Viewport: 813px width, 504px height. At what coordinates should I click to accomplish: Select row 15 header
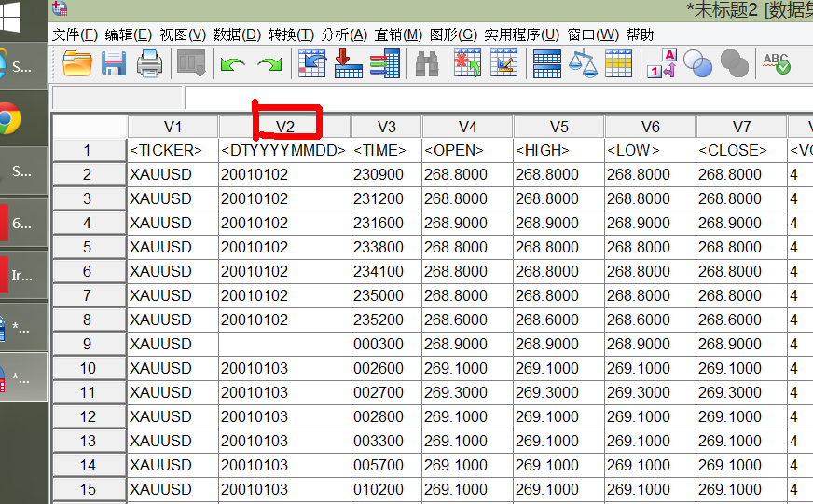pos(90,489)
